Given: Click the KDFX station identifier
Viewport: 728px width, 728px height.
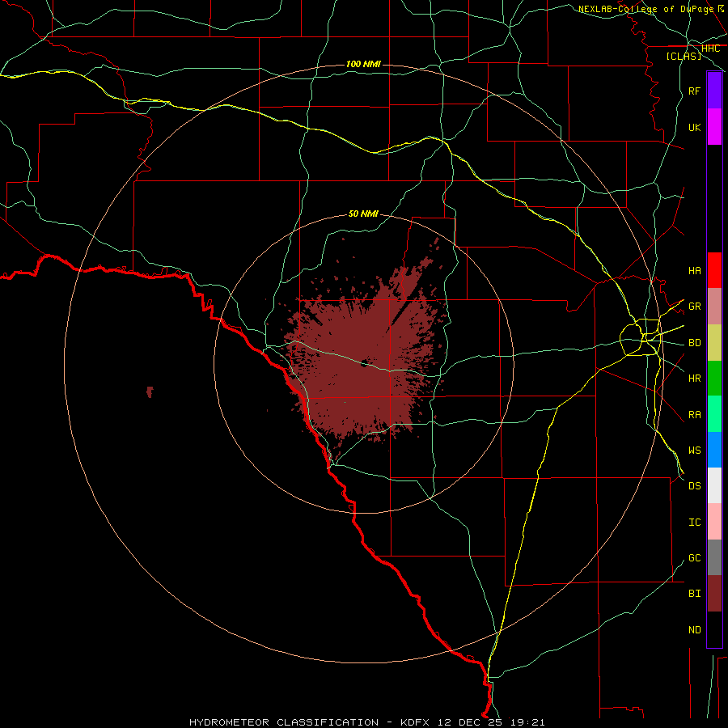Looking at the screenshot, I should point(415,722).
